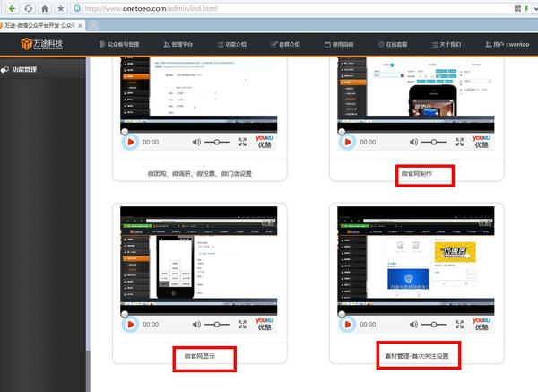Open 公众账号管理 in the navigation bar
The image size is (538, 392).
[119, 44]
